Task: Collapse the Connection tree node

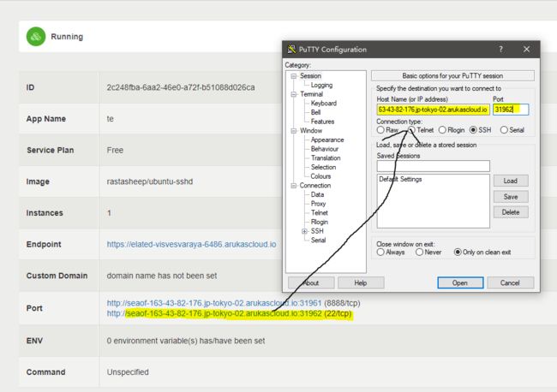Action: pos(293,186)
